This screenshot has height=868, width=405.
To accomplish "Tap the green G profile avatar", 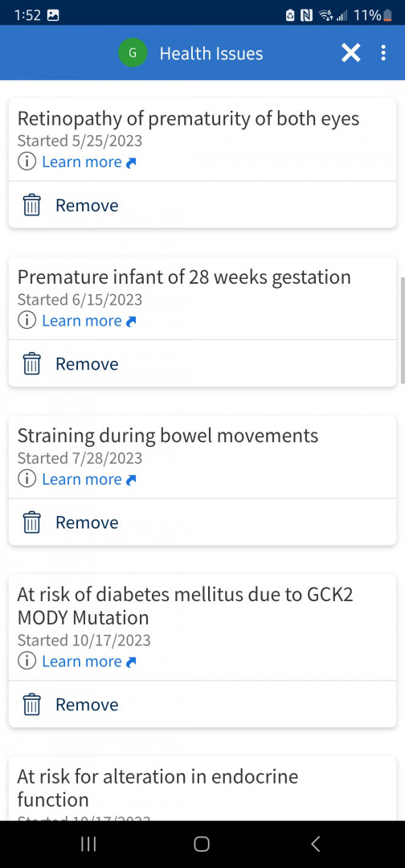I will point(133,53).
